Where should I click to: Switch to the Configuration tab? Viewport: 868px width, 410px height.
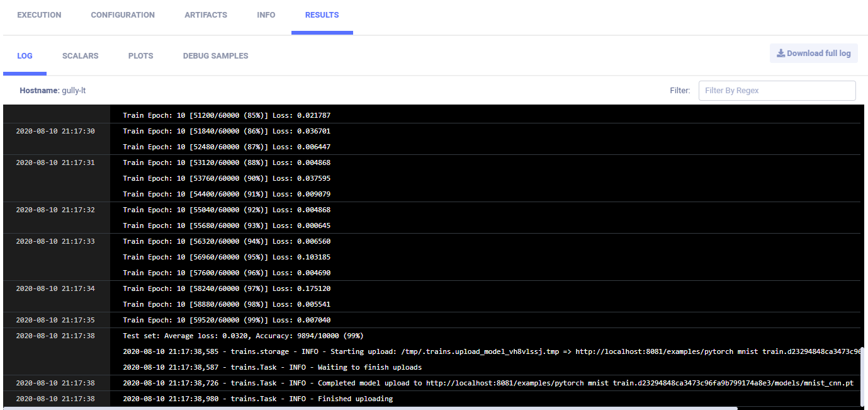[123, 15]
